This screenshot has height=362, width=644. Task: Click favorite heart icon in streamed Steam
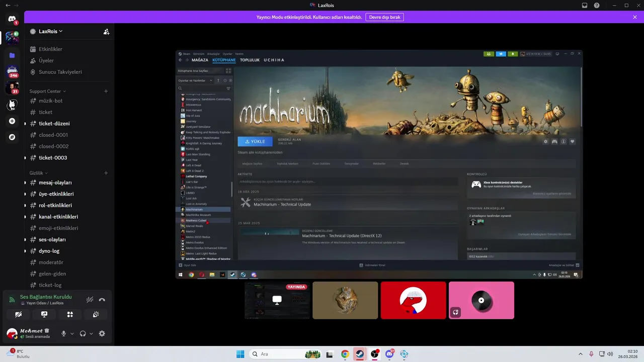pos(572,142)
